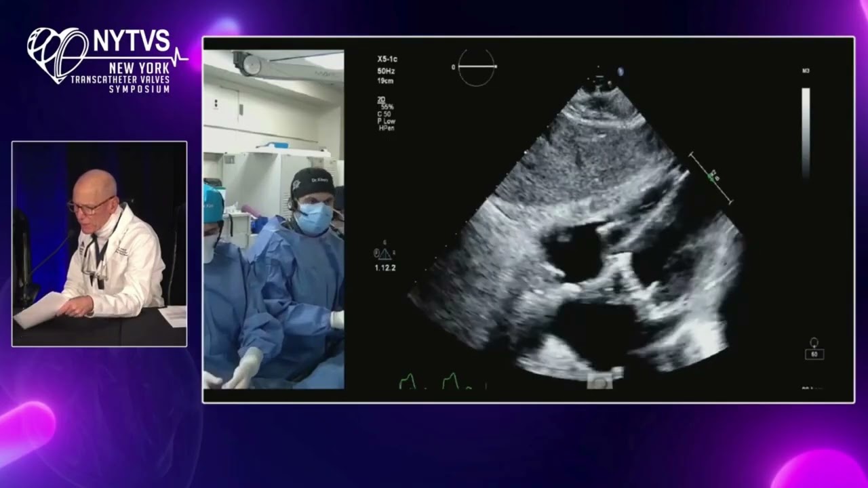Click the grayscale brightness bar

click(806, 133)
